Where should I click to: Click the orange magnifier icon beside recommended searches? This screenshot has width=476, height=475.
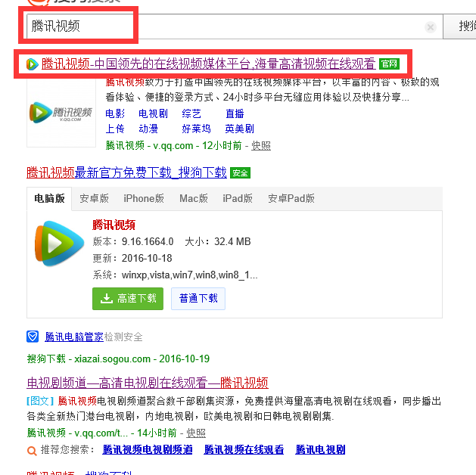32,451
